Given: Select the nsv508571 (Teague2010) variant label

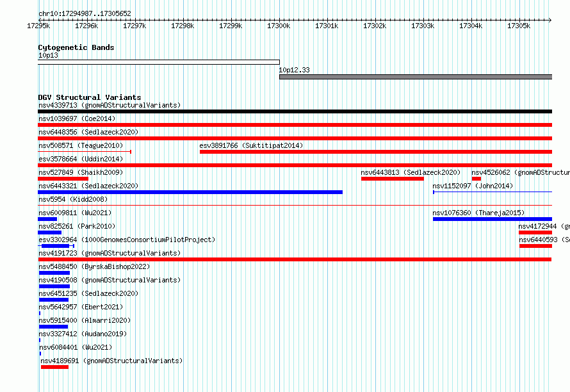Looking at the screenshot, I should (81, 145).
